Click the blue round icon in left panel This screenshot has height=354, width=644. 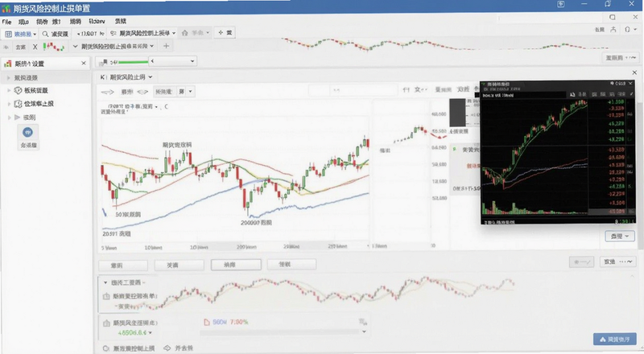27,132
